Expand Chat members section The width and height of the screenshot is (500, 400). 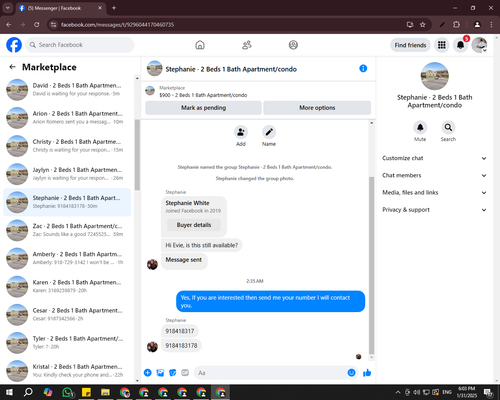coord(434,175)
